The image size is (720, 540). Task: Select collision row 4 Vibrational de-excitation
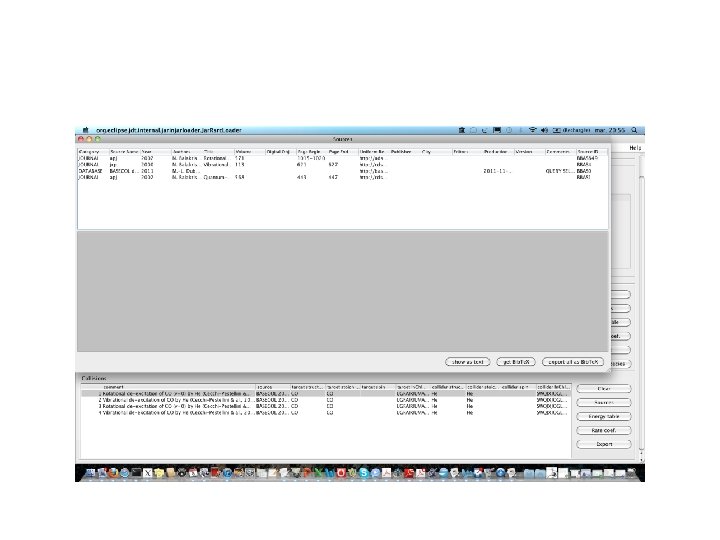pyautogui.click(x=326, y=413)
